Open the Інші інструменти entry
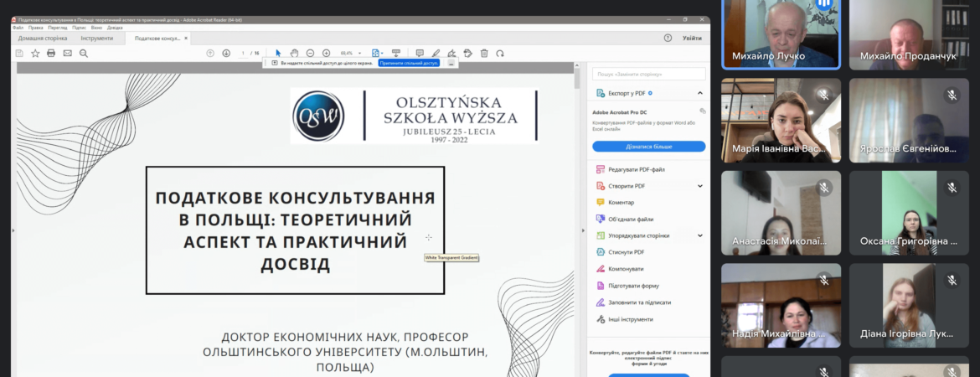 pos(624,319)
